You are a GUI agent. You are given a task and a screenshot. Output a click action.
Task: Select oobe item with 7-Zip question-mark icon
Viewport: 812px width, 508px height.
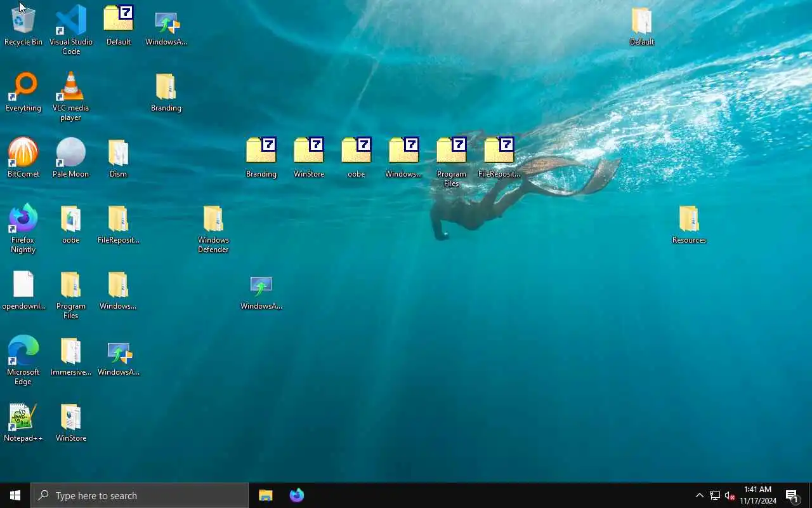point(357,157)
